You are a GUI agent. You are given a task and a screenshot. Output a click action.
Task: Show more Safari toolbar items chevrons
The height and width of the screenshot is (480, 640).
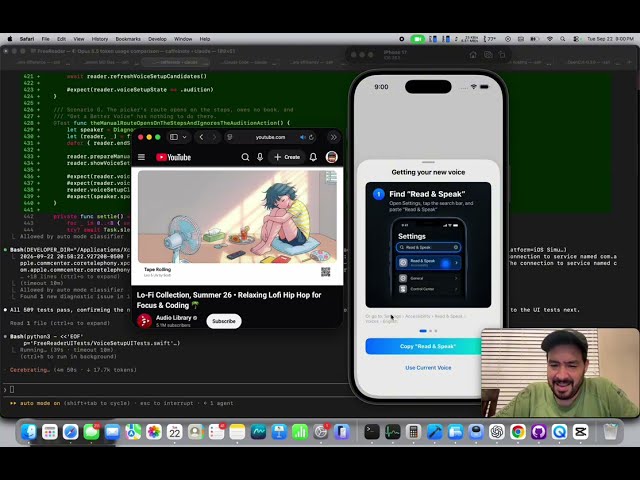click(x=333, y=137)
